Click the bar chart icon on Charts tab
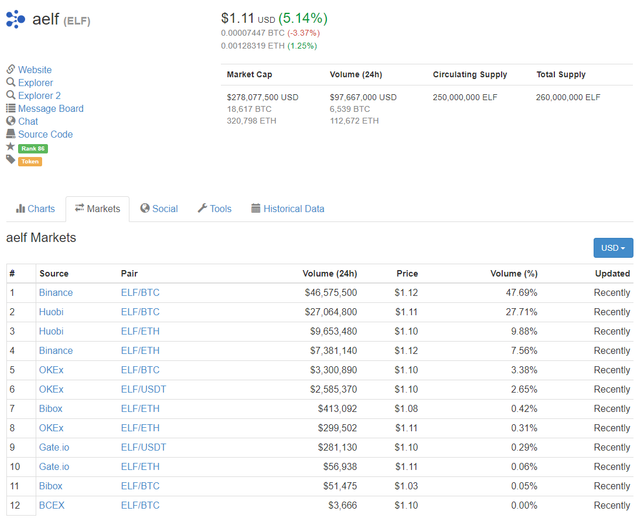Screen dimensions: 640x519 coord(20,208)
